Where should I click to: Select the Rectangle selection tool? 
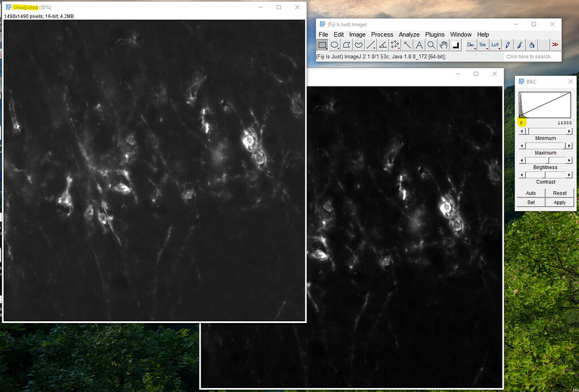[x=323, y=45]
